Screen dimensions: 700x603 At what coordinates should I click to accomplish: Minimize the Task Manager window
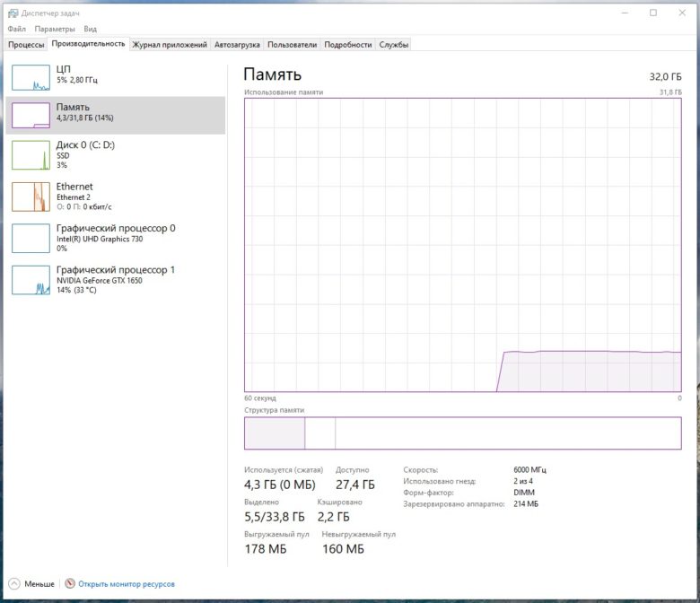click(x=625, y=13)
